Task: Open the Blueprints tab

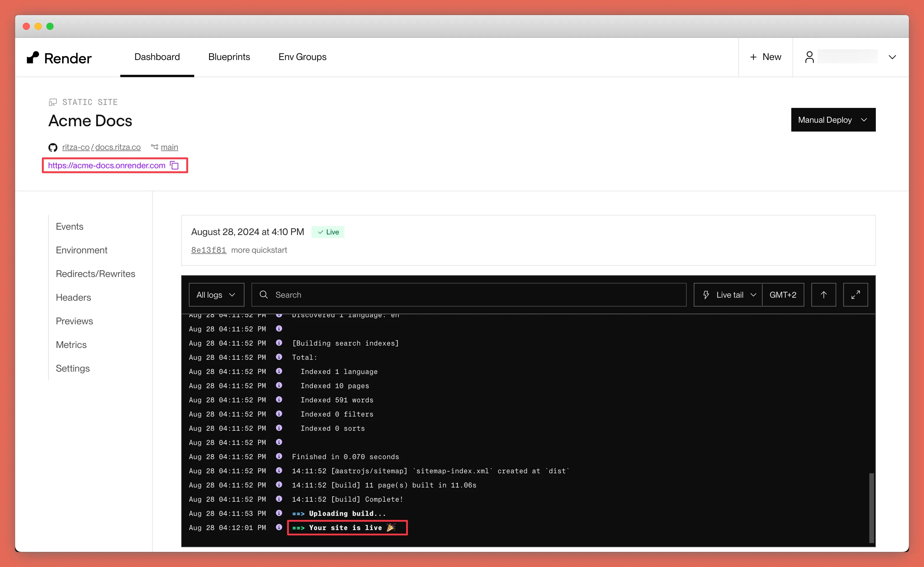Action: point(229,57)
